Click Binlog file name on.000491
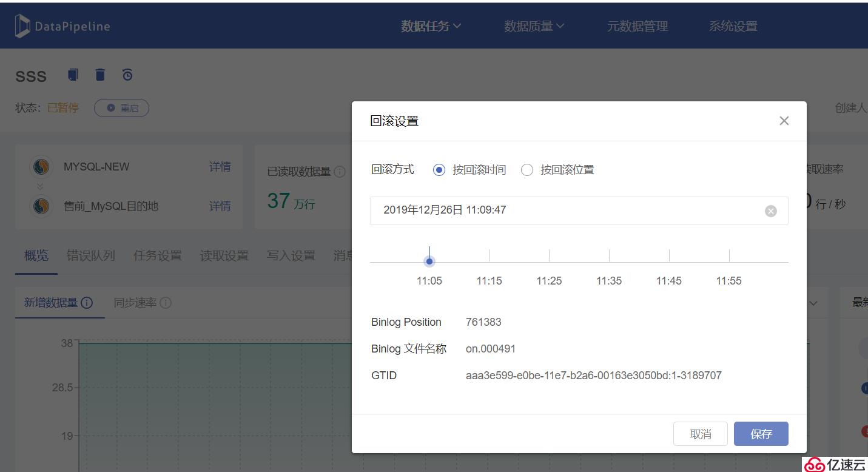This screenshot has width=868, height=472. 491,349
